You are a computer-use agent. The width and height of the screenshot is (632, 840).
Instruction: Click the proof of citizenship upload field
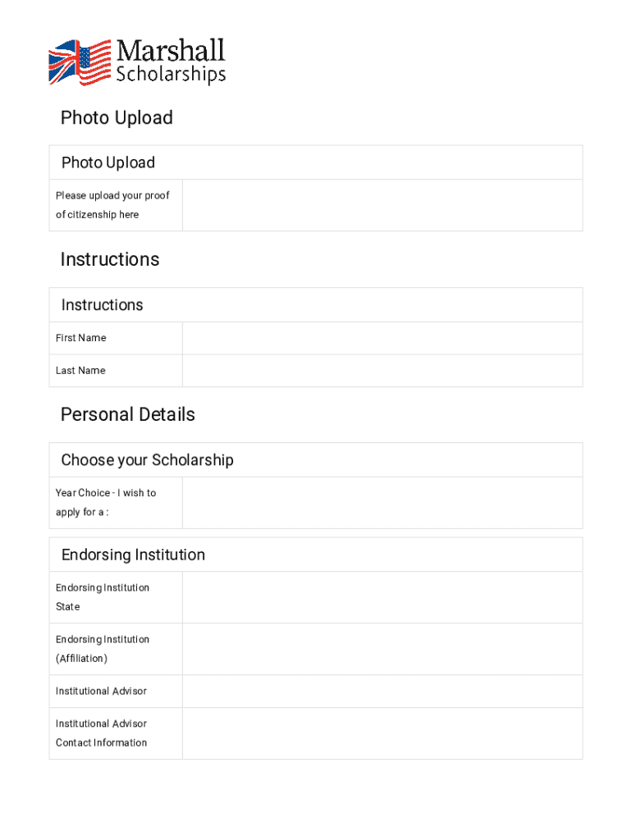click(x=382, y=205)
